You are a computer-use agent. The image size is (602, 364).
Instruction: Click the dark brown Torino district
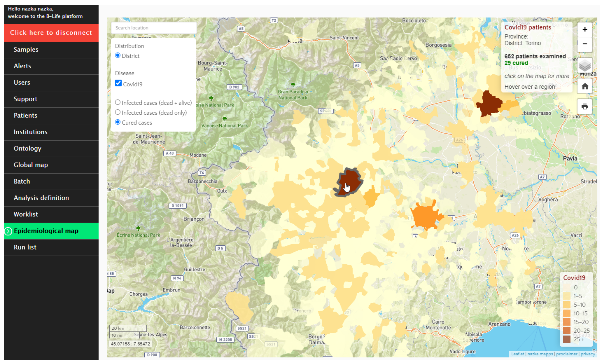pos(351,178)
